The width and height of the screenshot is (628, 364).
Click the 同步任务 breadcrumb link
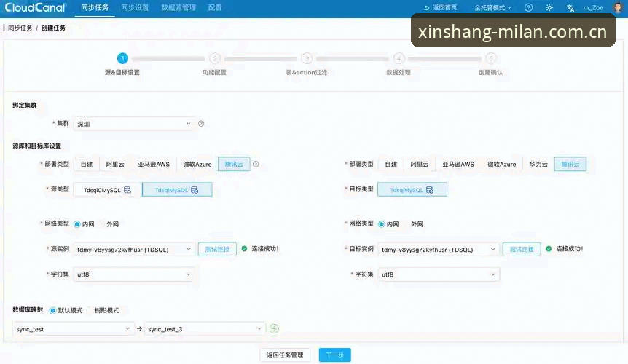click(x=20, y=28)
